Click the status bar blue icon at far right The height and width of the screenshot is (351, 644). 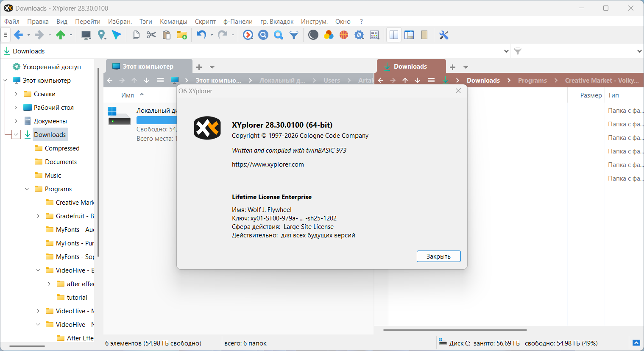coord(636,343)
